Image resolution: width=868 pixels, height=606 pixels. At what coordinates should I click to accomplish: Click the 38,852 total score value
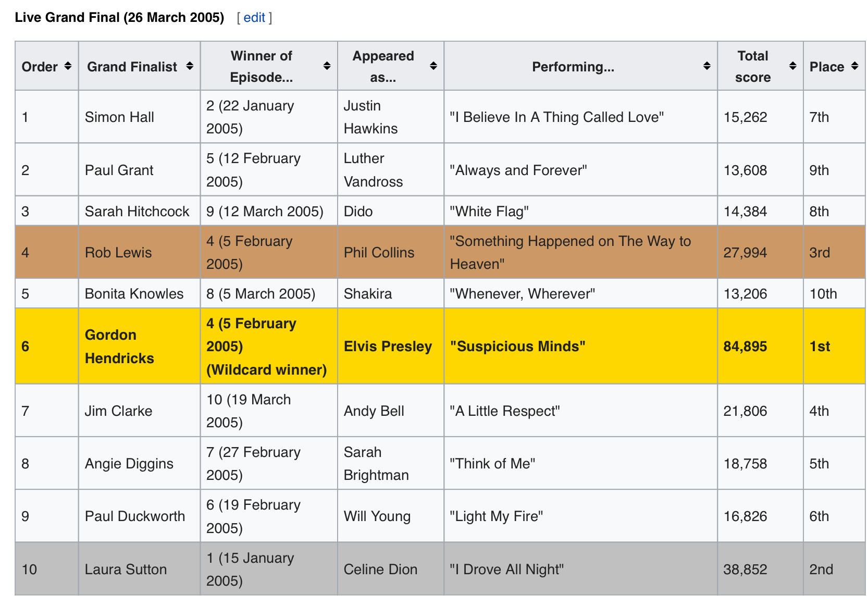[745, 569]
